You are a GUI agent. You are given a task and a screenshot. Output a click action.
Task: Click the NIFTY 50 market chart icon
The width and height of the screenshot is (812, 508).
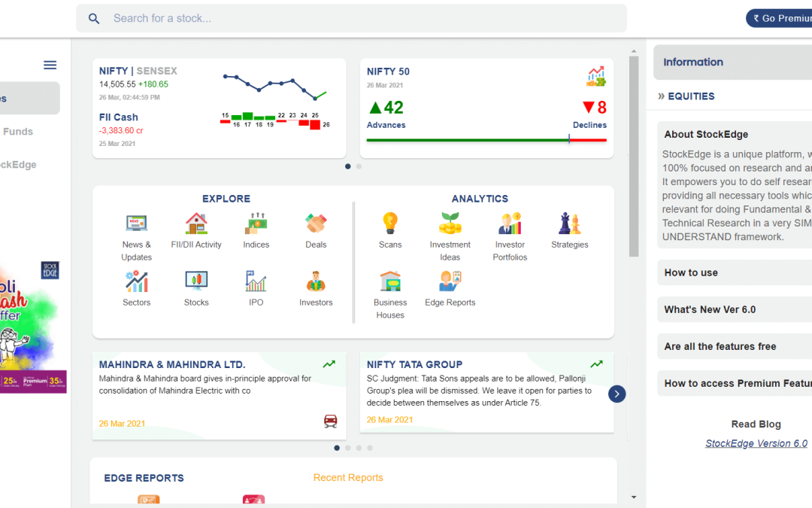tap(596, 76)
